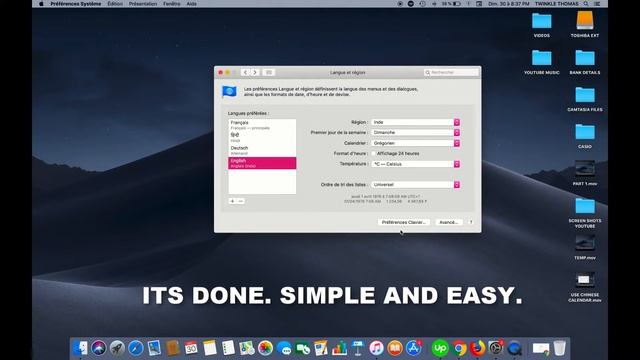Screen dimensions: 640x360
Task: Open QuickTime Player in the dock
Action: [514, 348]
